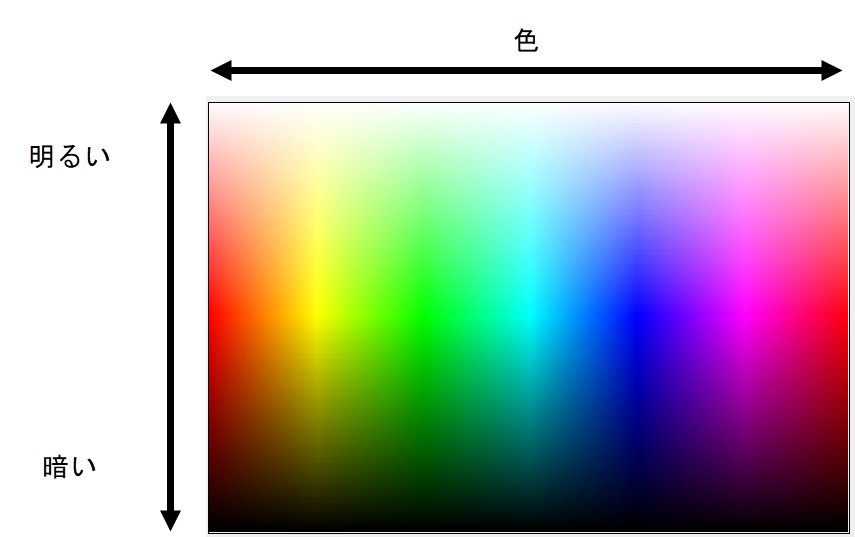Click the 暗い label on the left
The image size is (855, 537).
point(69,467)
